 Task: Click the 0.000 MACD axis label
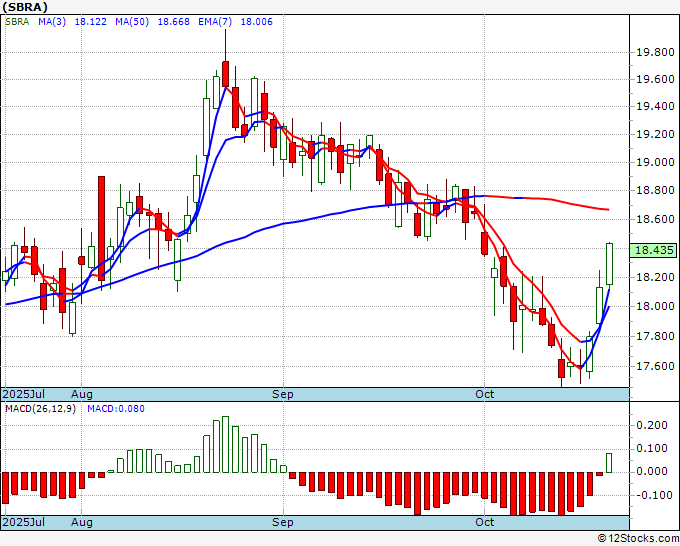pos(652,472)
